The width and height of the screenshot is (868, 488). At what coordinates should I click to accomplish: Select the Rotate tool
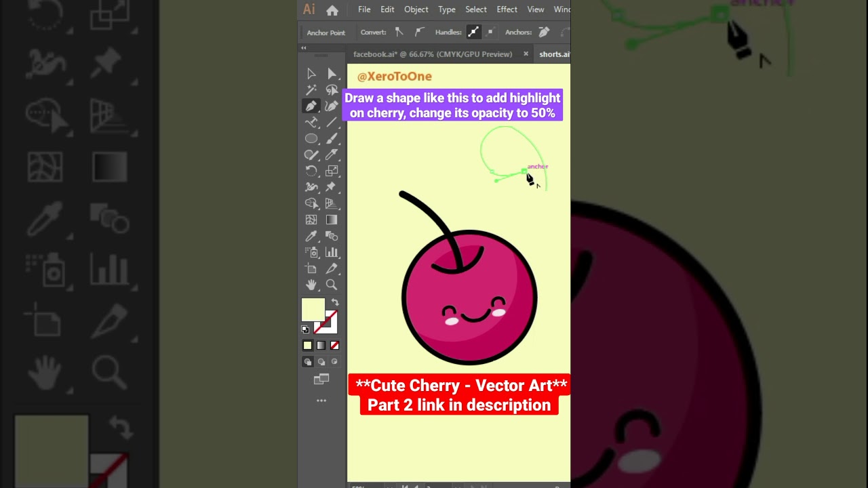click(x=311, y=171)
